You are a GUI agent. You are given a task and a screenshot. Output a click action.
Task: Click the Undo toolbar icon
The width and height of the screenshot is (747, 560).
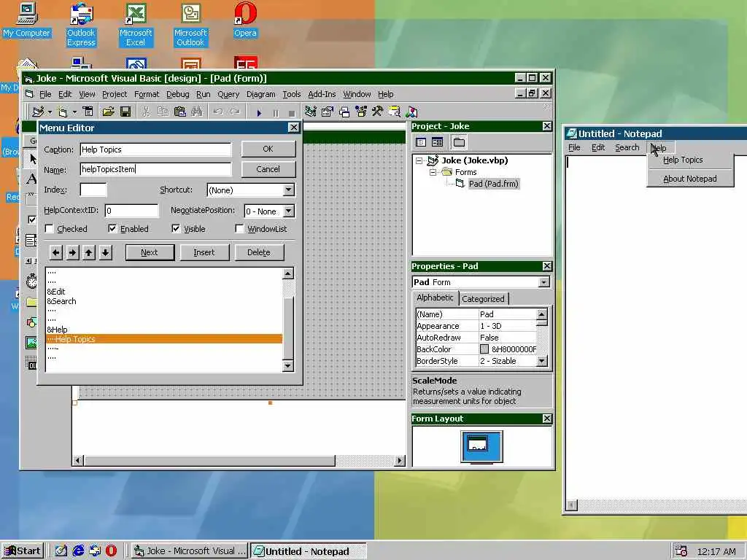(218, 112)
